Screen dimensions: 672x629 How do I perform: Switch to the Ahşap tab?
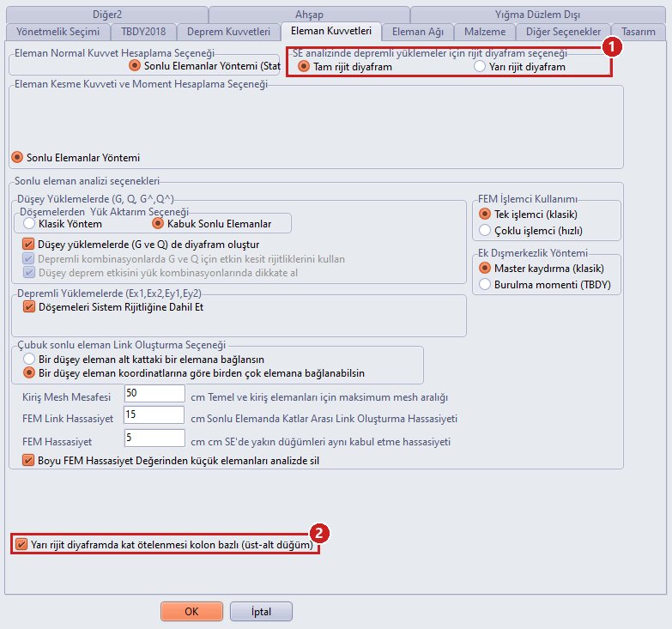click(309, 15)
